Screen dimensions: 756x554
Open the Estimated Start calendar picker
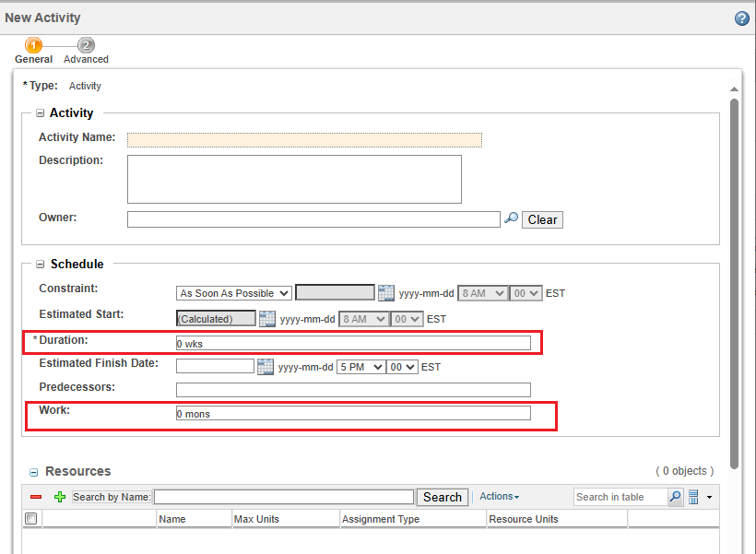click(x=266, y=319)
